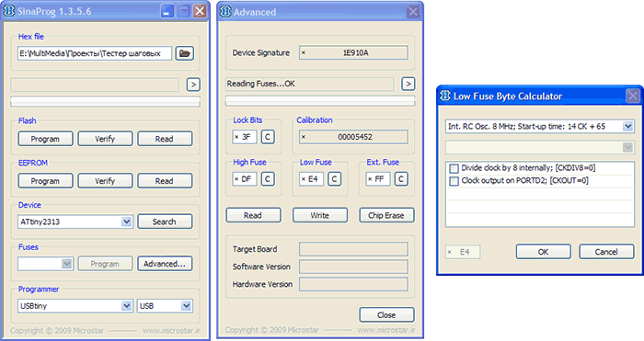Image resolution: width=644 pixels, height=341 pixels.
Task: Expand log arrow button in Advanced window
Action: [x=408, y=84]
